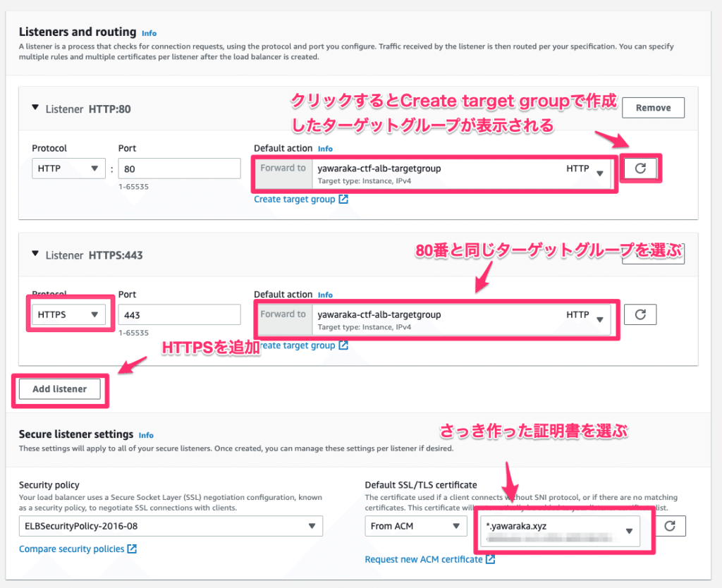Open Info help beside Listeners and routing heading
722x588 pixels.
(x=149, y=32)
